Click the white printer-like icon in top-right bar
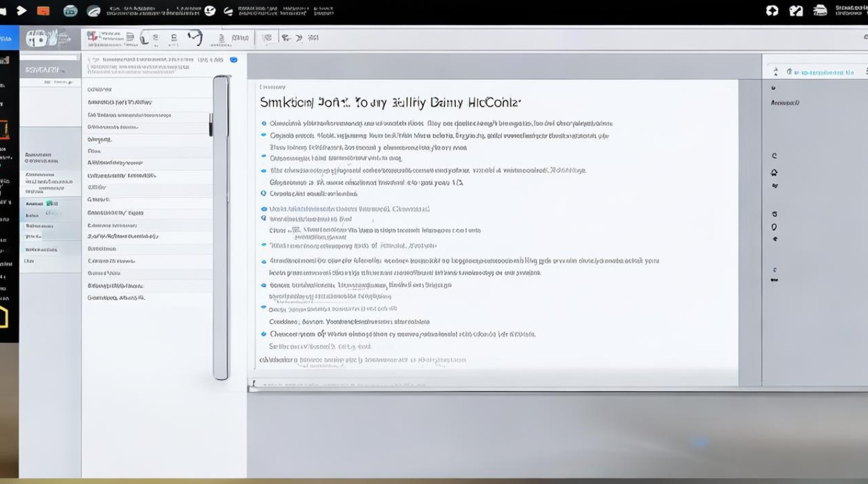 click(820, 10)
